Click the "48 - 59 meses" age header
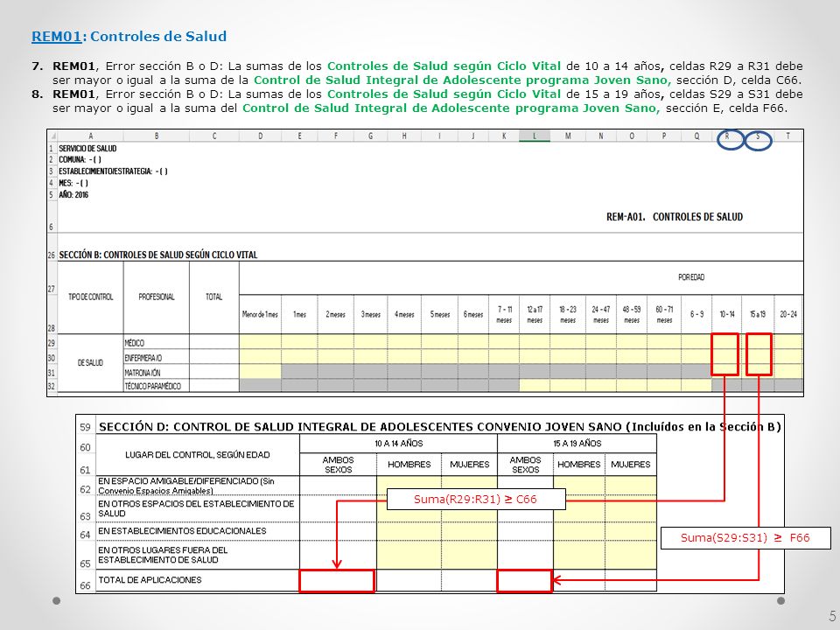840x630 pixels. [x=632, y=314]
